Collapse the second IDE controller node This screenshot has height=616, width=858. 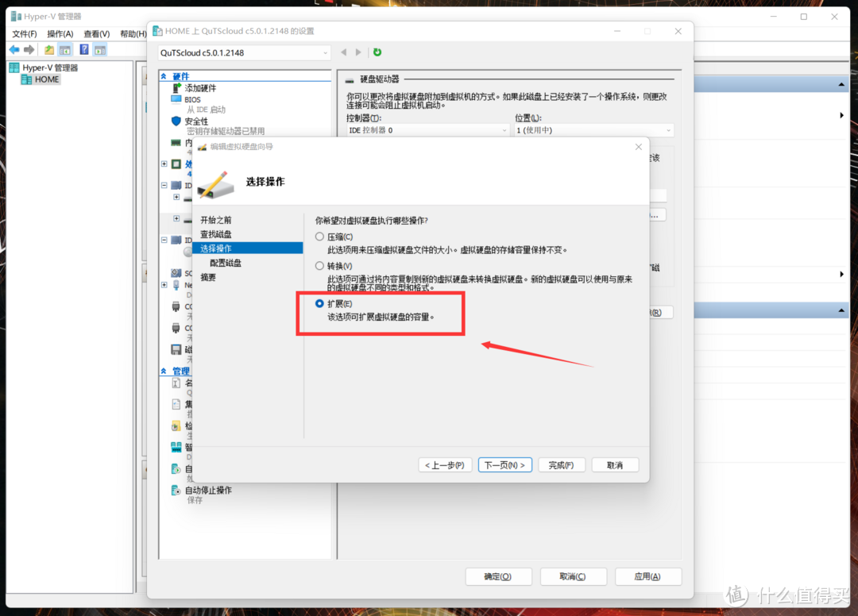point(164,240)
